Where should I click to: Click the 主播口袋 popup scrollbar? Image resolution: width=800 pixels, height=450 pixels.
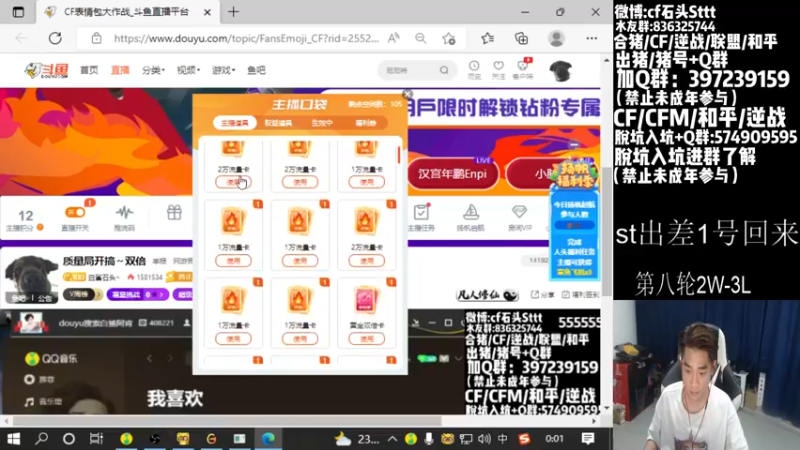point(398,155)
